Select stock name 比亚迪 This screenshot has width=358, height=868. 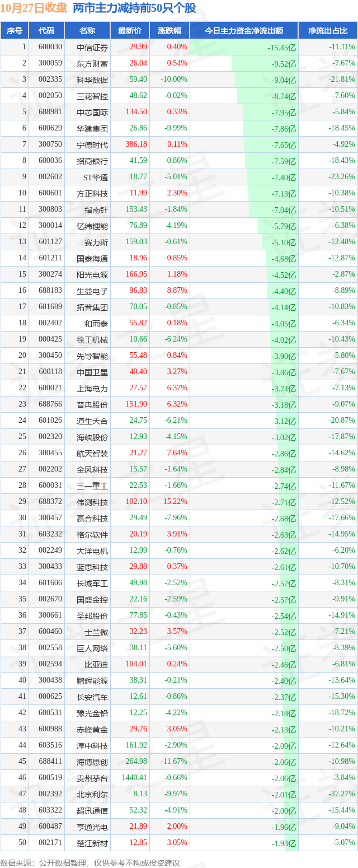(x=96, y=664)
